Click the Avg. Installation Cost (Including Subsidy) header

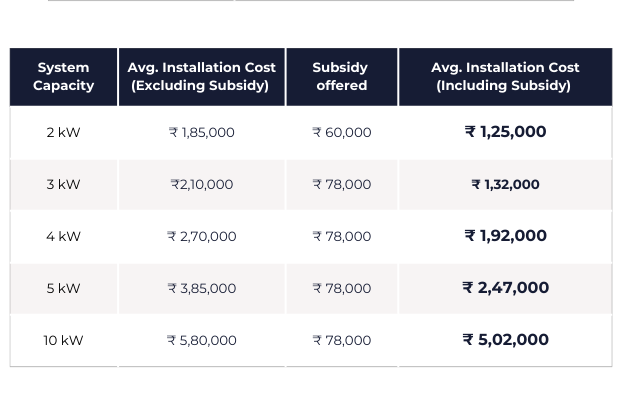(505, 77)
